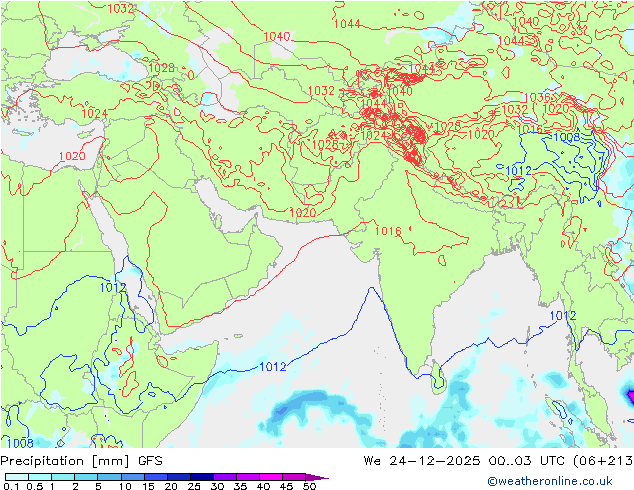This screenshot has width=634, height=490.
Task: Click the '1012' label over Sudan
Action: tap(113, 287)
